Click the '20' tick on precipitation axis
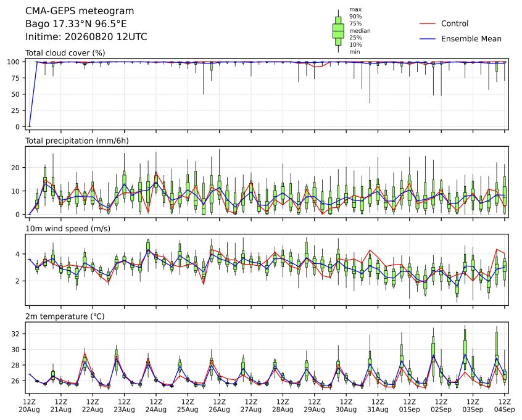Screen dimensions: 522x420 coord(16,168)
